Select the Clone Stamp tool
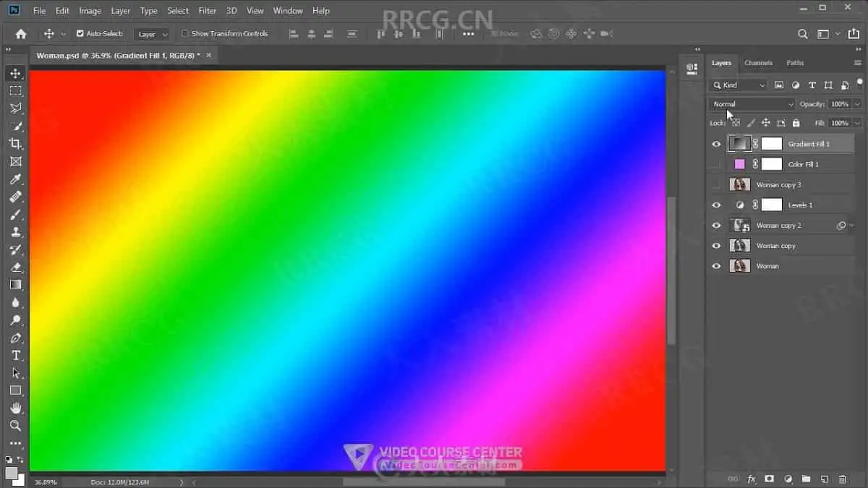This screenshot has width=868, height=488. [x=16, y=232]
